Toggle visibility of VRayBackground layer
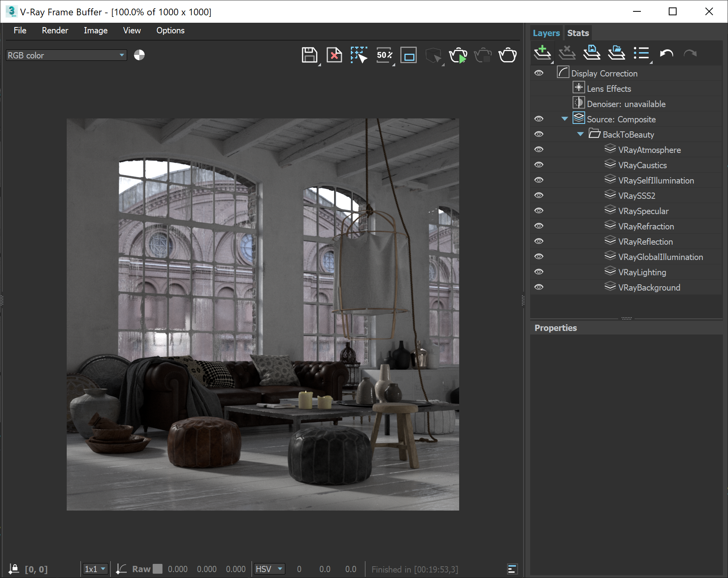 coord(539,287)
